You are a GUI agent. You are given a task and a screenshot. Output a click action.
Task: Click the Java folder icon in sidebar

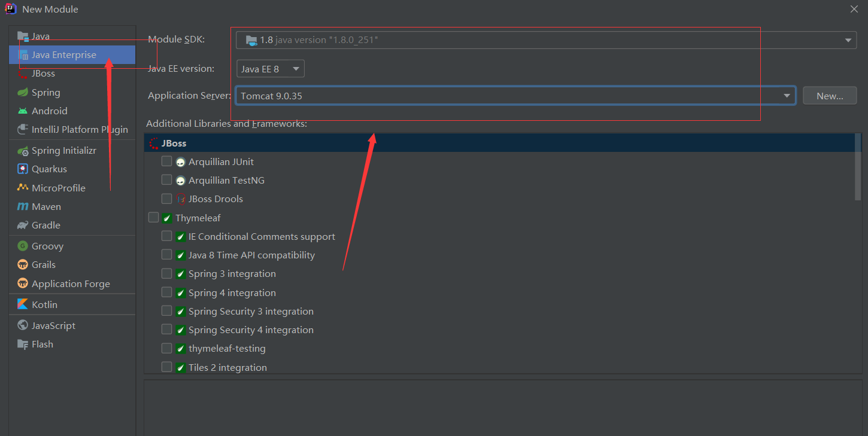pyautogui.click(x=23, y=36)
